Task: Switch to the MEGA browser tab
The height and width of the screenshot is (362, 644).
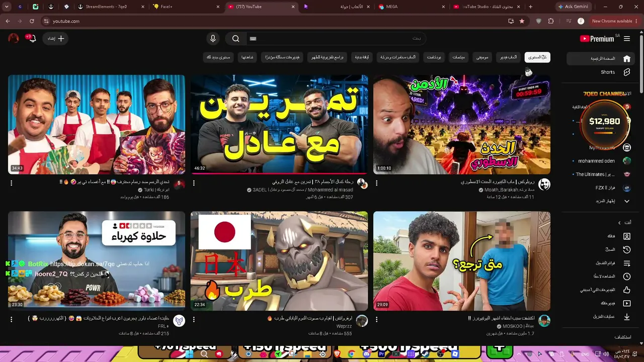Action: [x=411, y=7]
